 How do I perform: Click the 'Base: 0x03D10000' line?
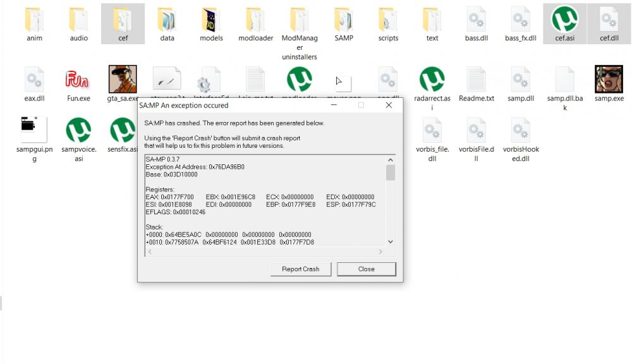tap(172, 174)
